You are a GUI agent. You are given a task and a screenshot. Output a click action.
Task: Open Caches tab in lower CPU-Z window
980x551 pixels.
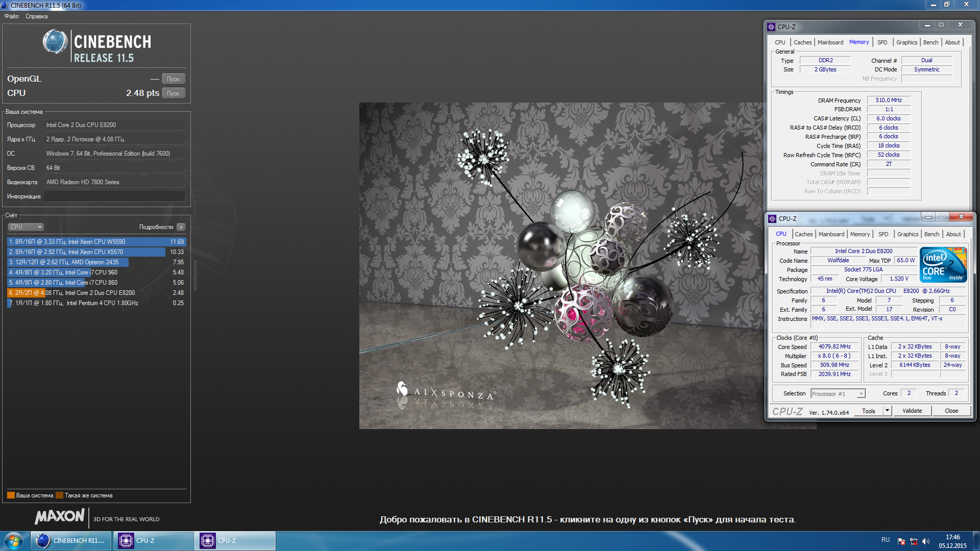[x=804, y=234]
